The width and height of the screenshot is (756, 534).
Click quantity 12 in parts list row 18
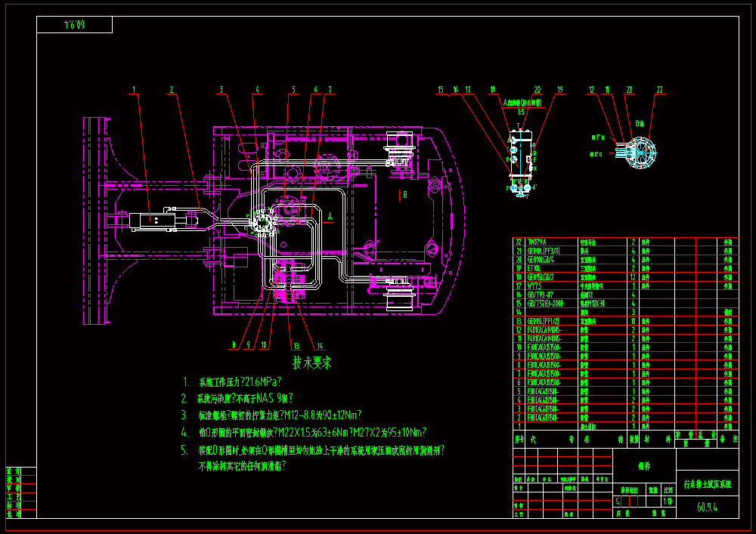pyautogui.click(x=634, y=277)
